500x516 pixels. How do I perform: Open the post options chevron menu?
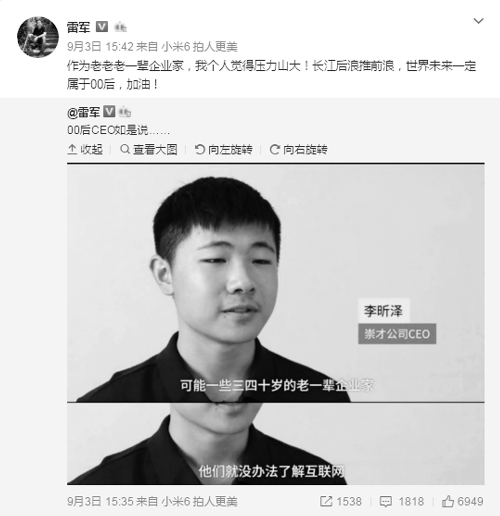click(478, 21)
